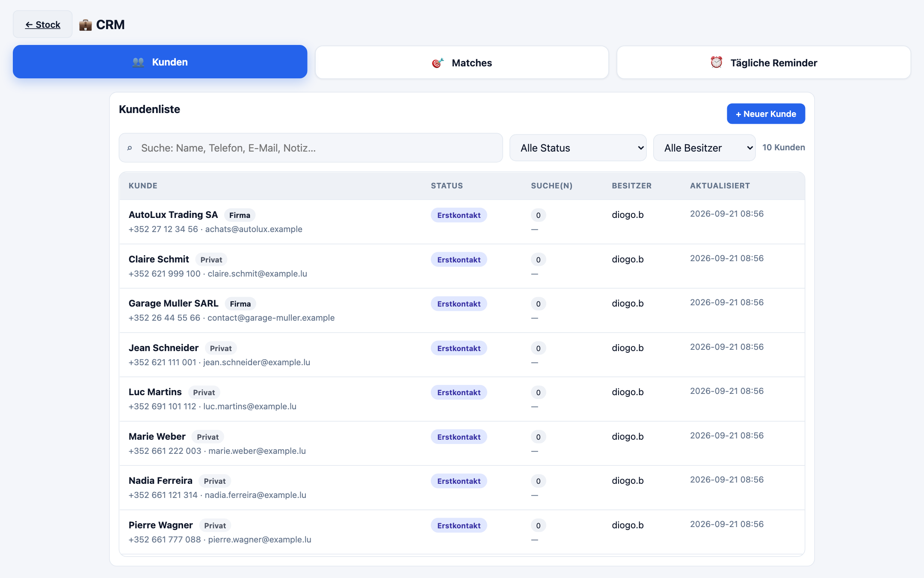Click updated date in Jean Schneider row

tap(726, 347)
